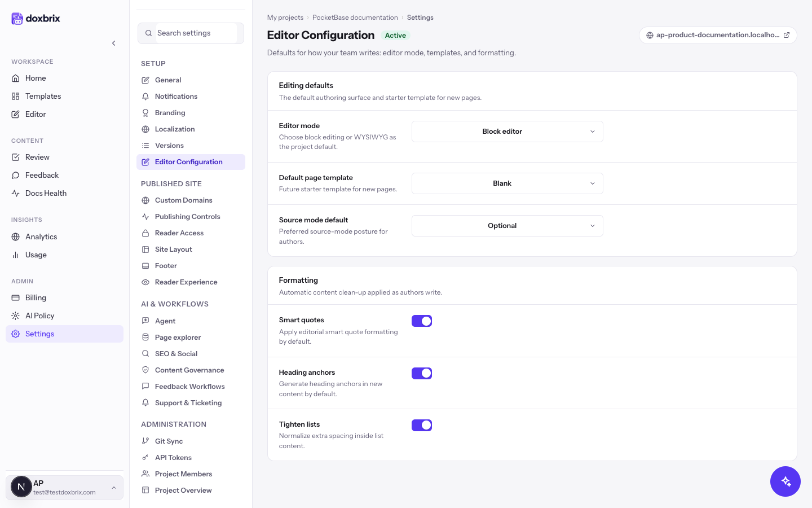Open the Editor mode Block editor dropdown
This screenshot has width=812, height=508.
click(x=507, y=132)
